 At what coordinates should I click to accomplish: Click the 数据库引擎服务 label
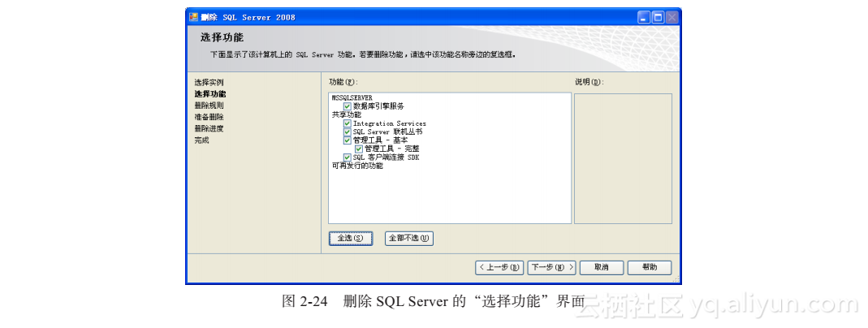pos(378,106)
